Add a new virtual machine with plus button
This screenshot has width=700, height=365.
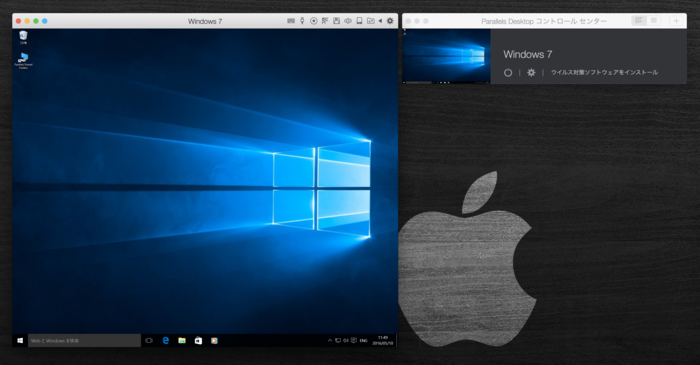[x=676, y=21]
